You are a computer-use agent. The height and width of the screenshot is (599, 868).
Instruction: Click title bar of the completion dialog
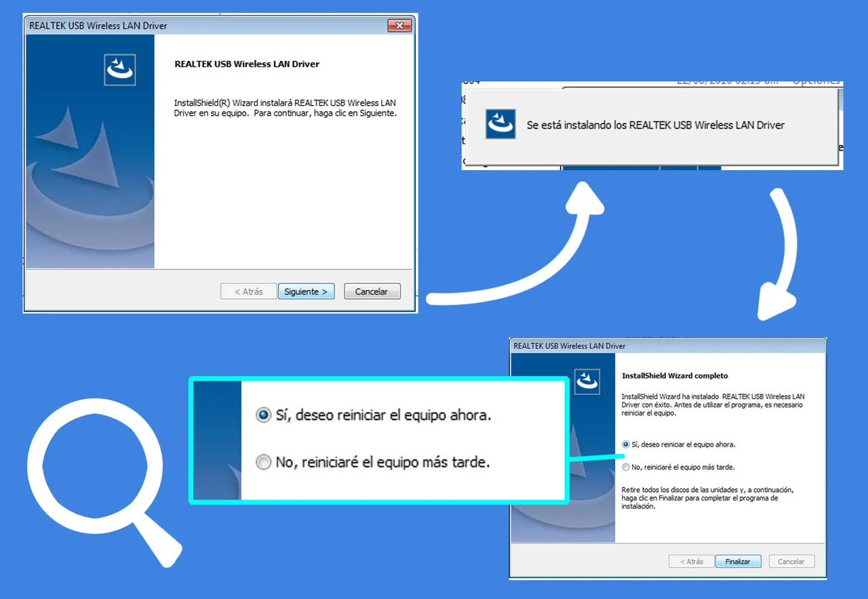coord(668,346)
